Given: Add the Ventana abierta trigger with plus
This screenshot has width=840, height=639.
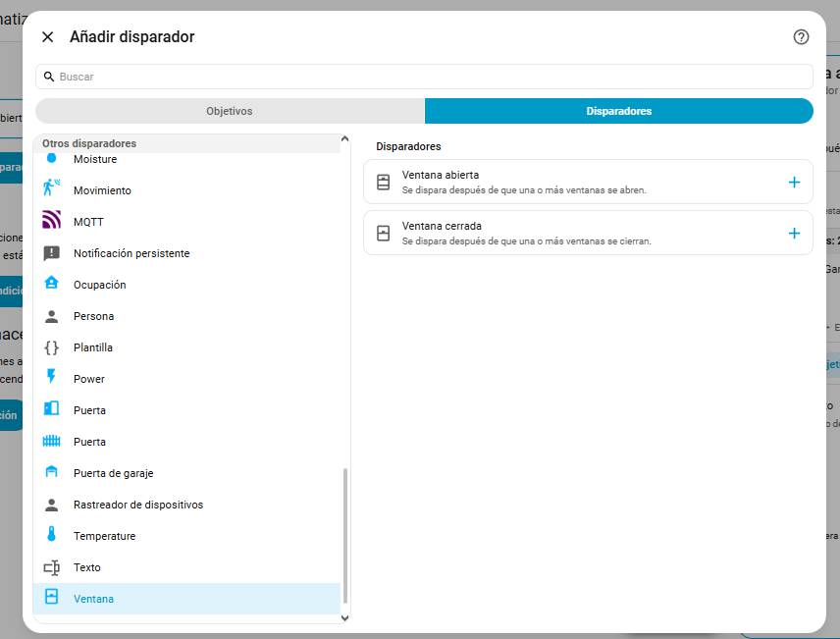Looking at the screenshot, I should point(794,182).
